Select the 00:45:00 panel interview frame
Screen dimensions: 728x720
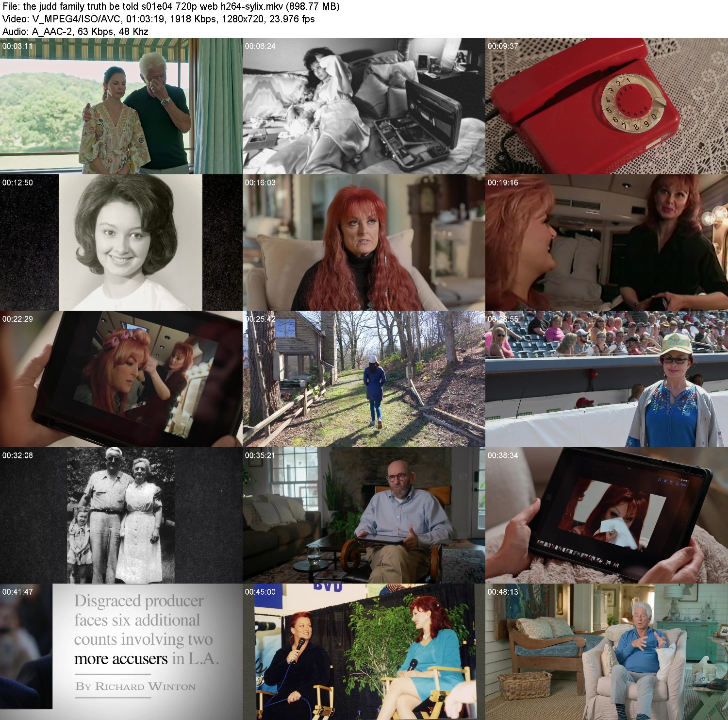point(364,652)
